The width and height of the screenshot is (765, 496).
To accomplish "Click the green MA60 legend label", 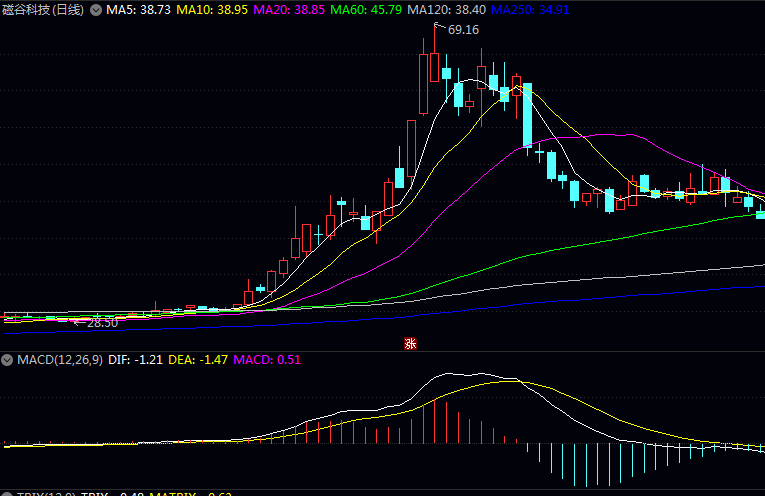I will (x=367, y=9).
